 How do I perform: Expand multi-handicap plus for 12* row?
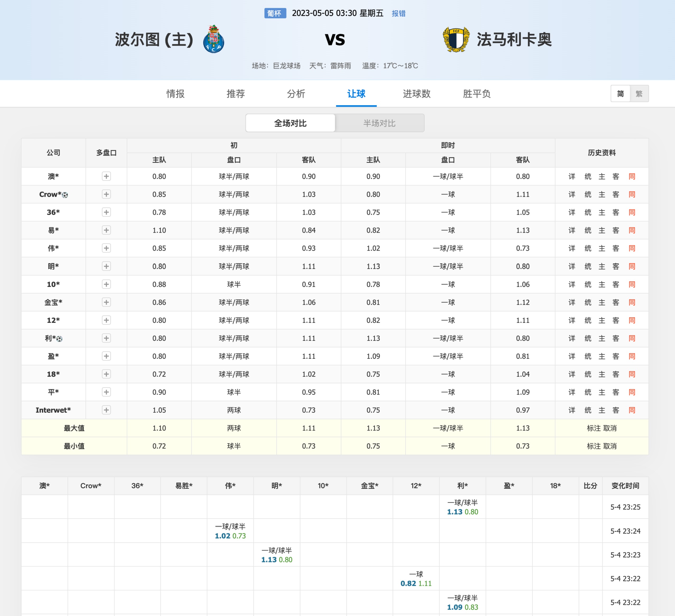[x=106, y=320]
